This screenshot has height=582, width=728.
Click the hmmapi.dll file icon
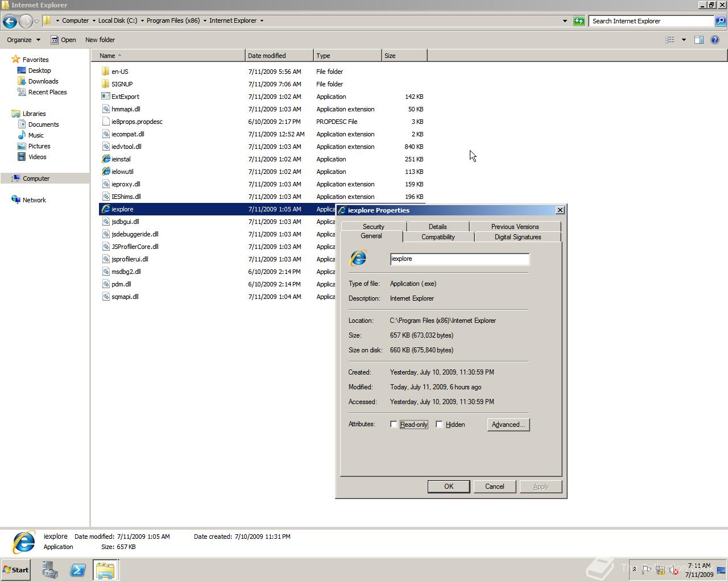105,109
